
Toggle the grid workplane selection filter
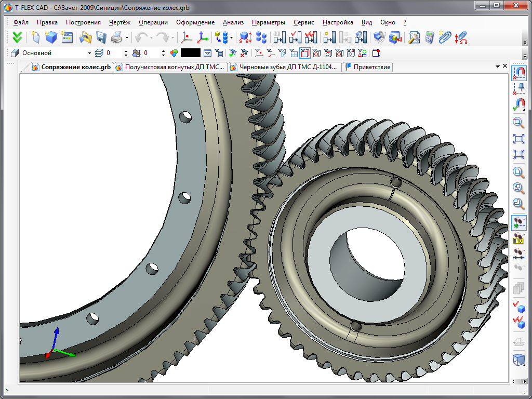[294, 53]
